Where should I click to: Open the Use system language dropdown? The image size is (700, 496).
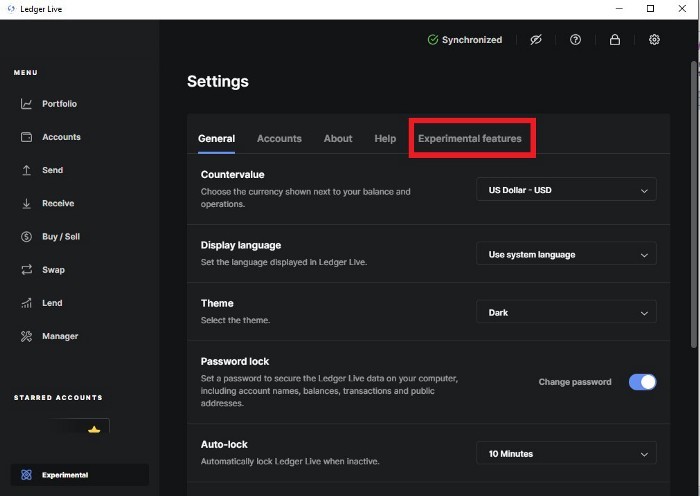pos(566,254)
